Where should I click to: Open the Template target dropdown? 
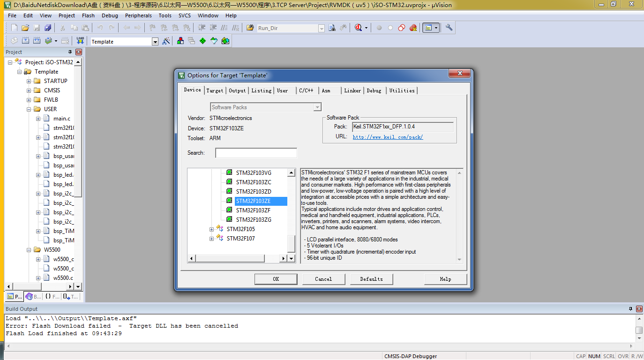pyautogui.click(x=155, y=42)
